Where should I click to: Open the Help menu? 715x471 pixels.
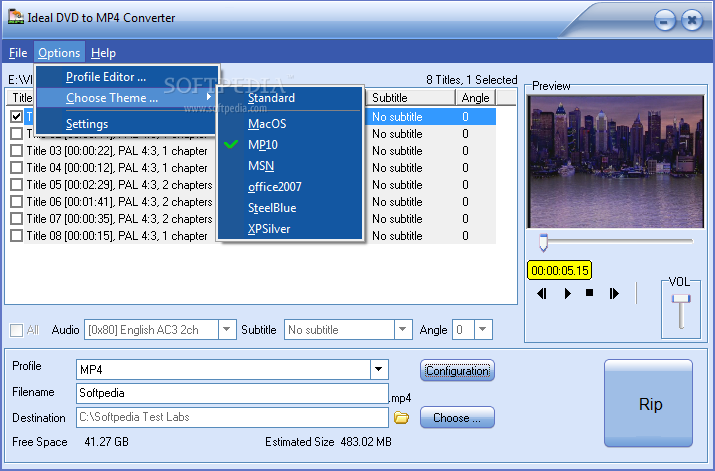pos(103,53)
